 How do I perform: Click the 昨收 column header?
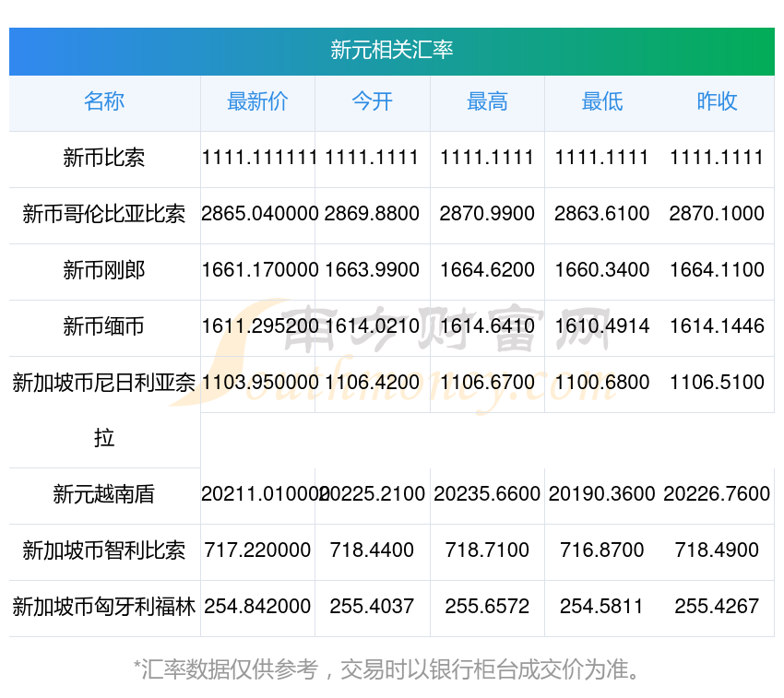coord(717,102)
